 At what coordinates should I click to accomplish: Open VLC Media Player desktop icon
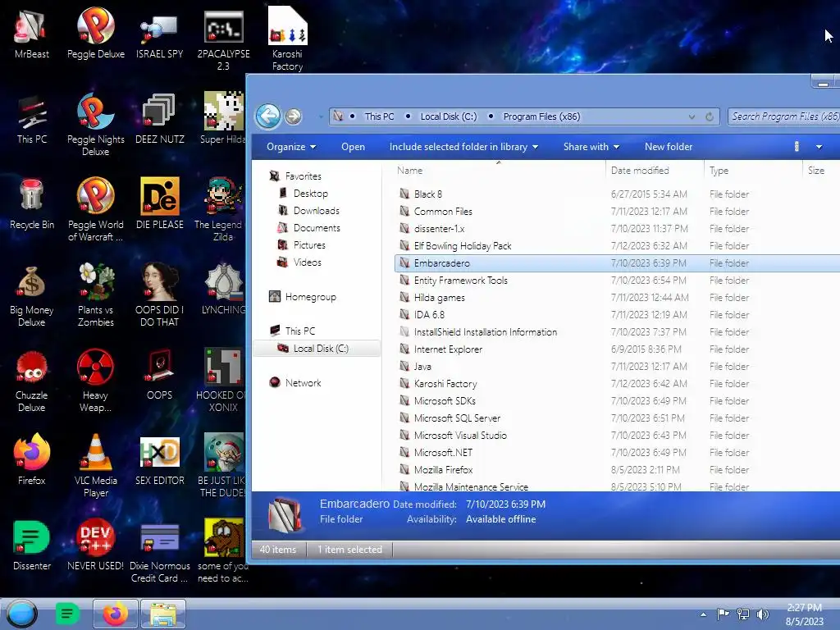pyautogui.click(x=96, y=466)
